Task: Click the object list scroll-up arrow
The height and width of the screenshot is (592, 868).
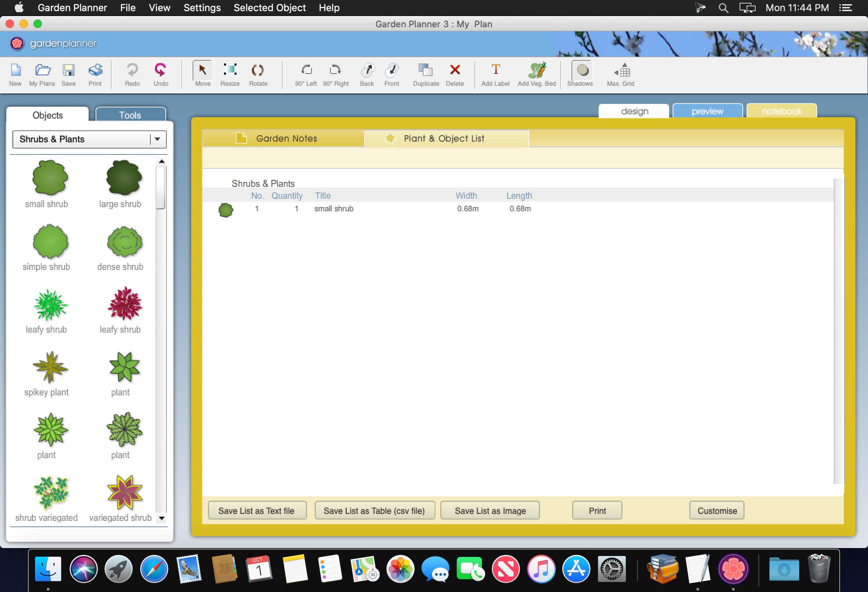Action: (162, 162)
